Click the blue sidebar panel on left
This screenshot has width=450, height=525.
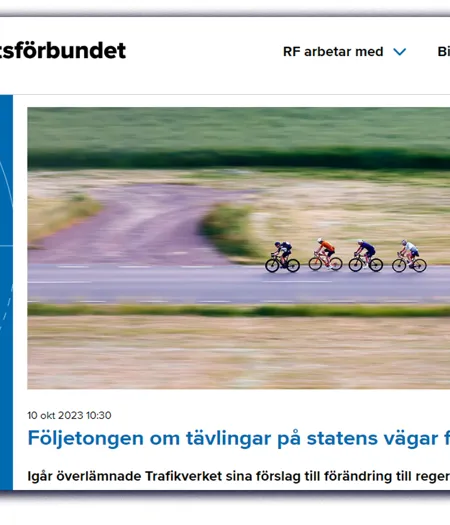pos(6,292)
